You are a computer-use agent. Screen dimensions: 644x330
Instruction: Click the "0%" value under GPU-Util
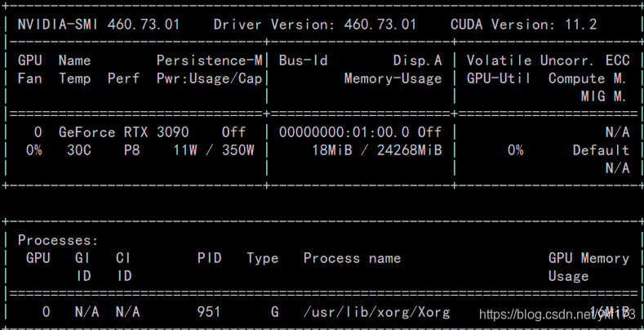[515, 150]
